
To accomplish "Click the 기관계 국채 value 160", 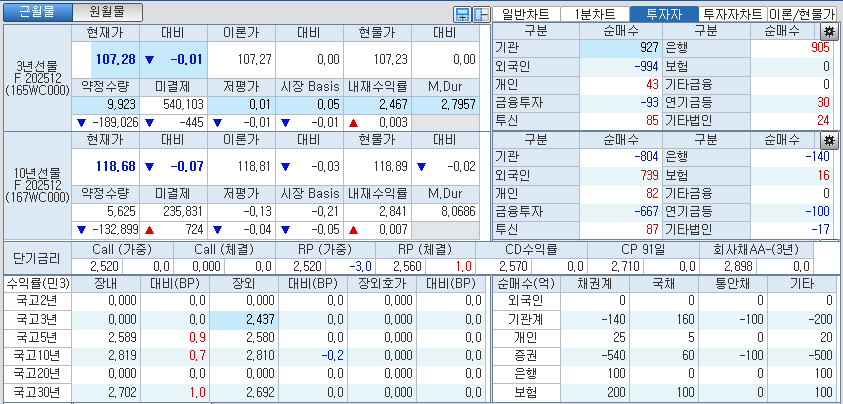I will click(x=685, y=320).
